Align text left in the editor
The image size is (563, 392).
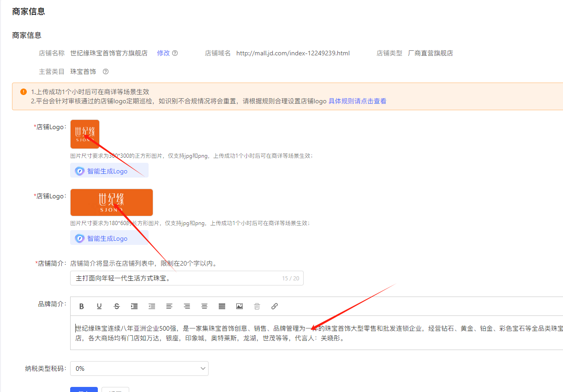click(x=169, y=306)
